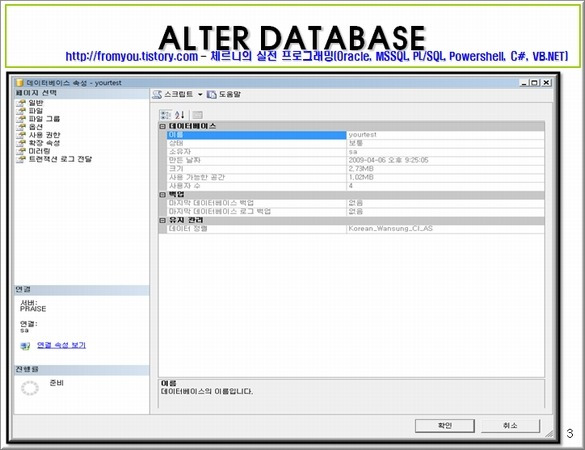
Task: Click the progress spinner icon
Action: tap(30, 388)
